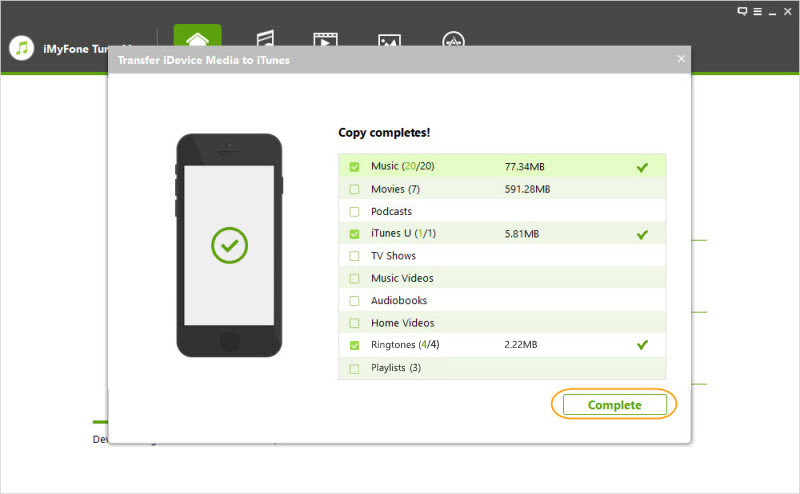The image size is (800, 494).
Task: Check the Music Videos checkbox
Action: point(354,278)
